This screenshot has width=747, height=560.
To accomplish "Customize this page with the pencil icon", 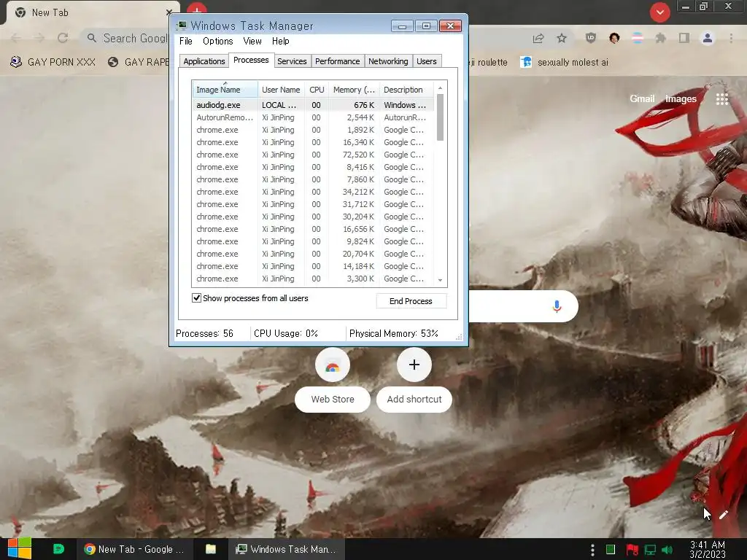I will point(723,514).
